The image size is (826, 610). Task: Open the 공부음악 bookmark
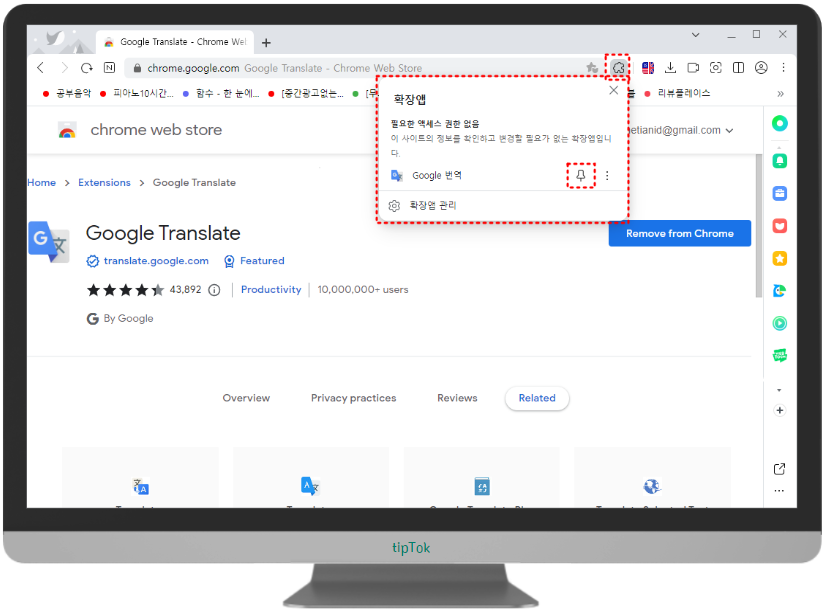tap(67, 94)
